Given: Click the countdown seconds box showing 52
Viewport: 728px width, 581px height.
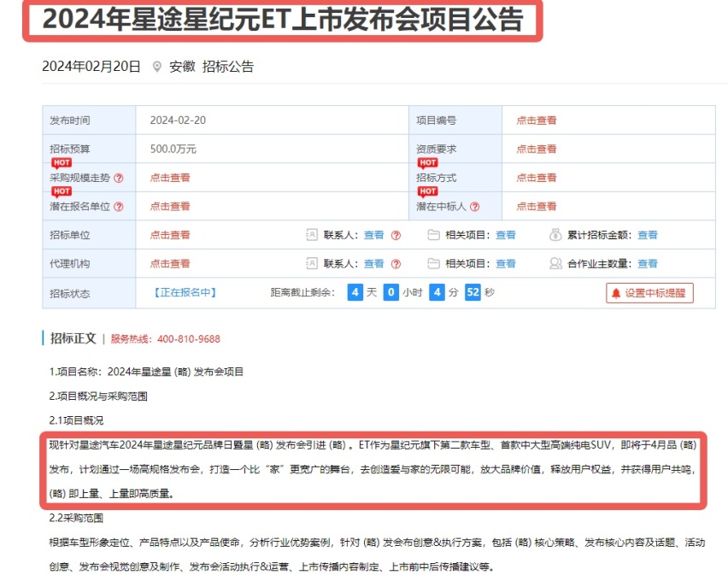Looking at the screenshot, I should pyautogui.click(x=473, y=292).
